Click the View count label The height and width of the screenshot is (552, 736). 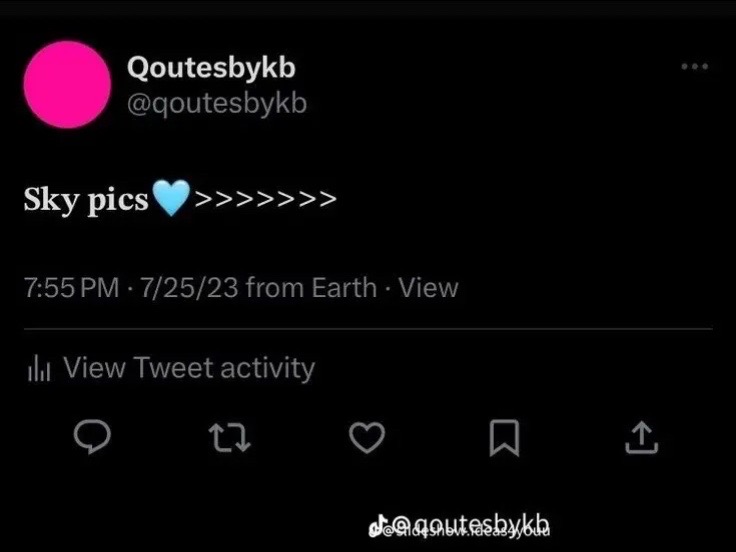click(429, 288)
